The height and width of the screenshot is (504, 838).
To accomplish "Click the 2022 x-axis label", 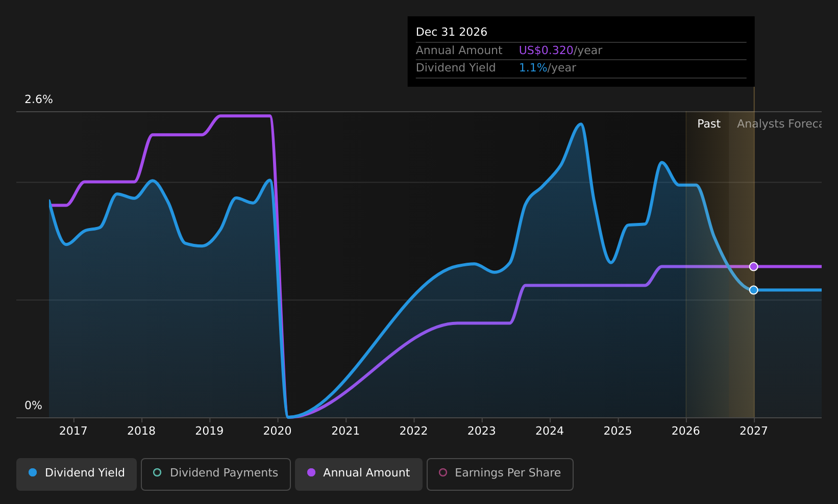I will point(413,431).
